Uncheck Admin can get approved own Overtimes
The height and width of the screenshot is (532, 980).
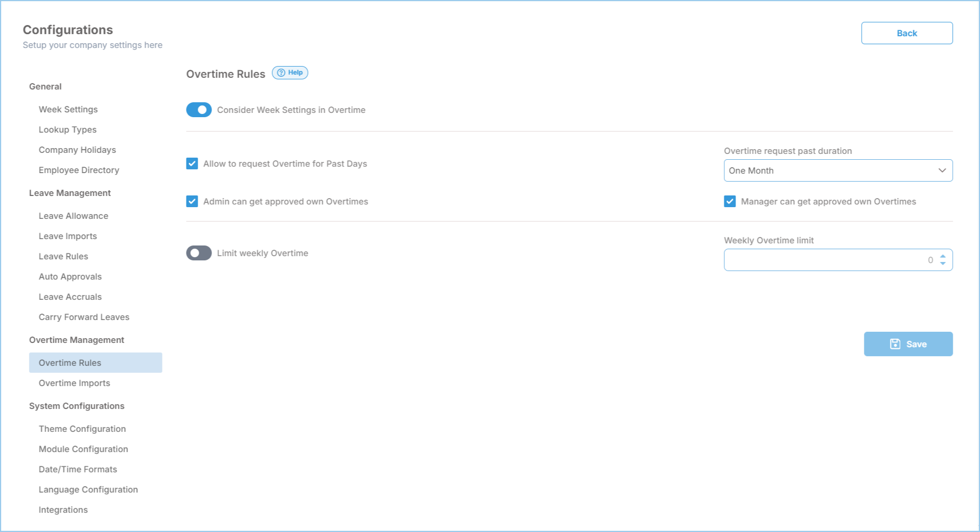(192, 201)
